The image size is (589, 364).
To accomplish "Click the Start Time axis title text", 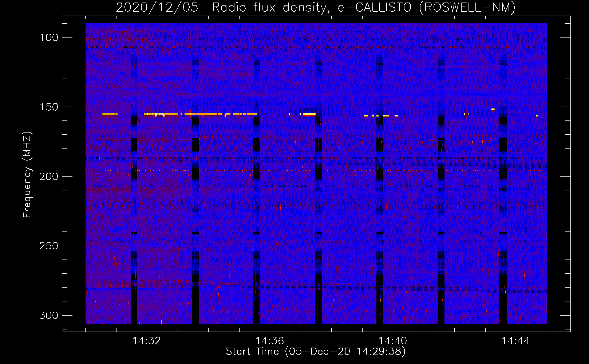I will pyautogui.click(x=316, y=352).
